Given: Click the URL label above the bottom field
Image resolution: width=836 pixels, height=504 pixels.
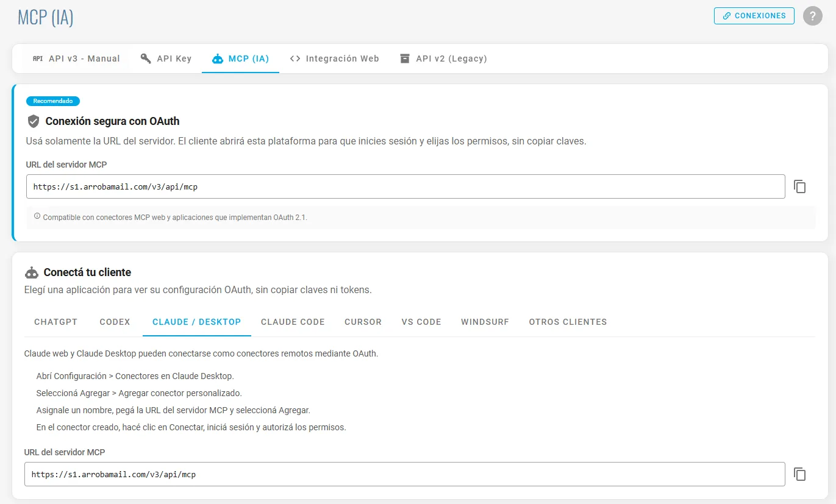Looking at the screenshot, I should click(65, 452).
